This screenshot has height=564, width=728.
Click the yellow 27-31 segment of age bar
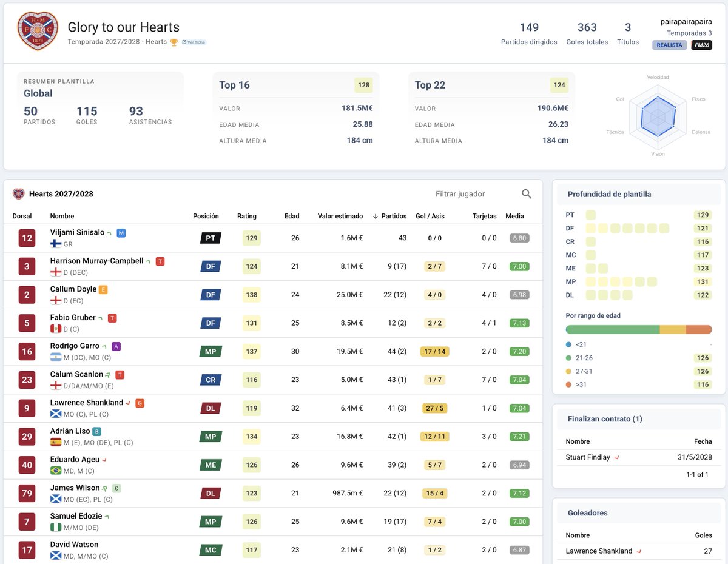pyautogui.click(x=673, y=329)
